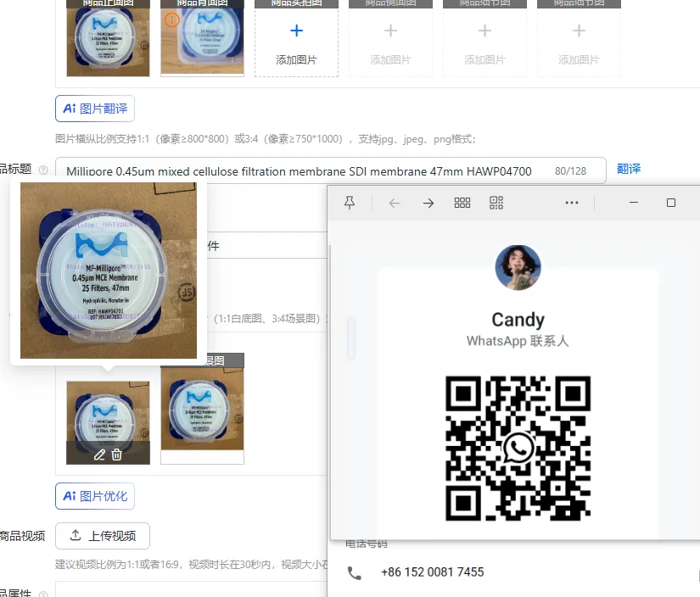Click the AI 图片优化 button

tap(95, 496)
